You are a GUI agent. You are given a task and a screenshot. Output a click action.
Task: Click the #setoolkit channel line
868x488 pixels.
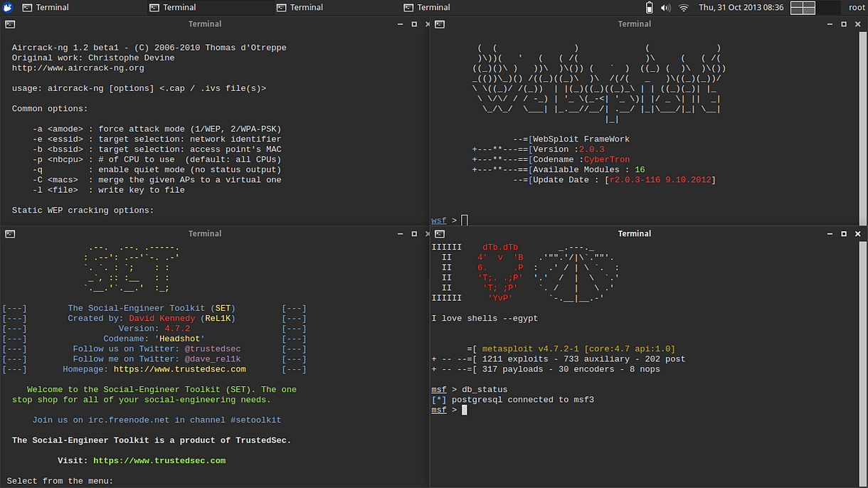pos(157,420)
